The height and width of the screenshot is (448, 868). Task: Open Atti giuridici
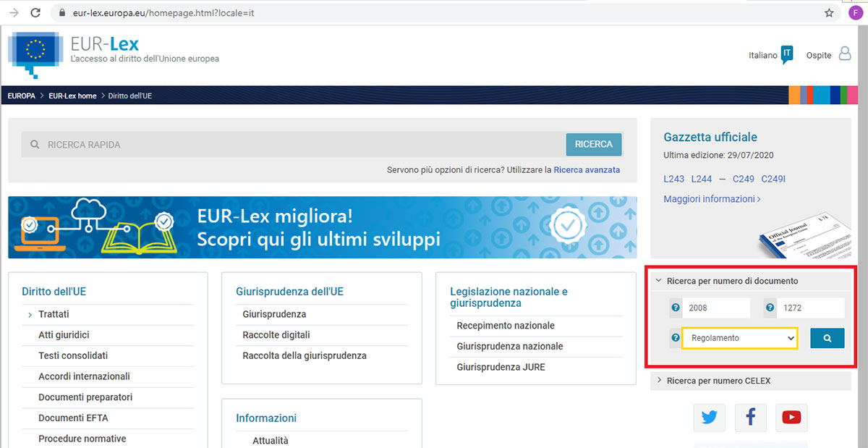(64, 335)
